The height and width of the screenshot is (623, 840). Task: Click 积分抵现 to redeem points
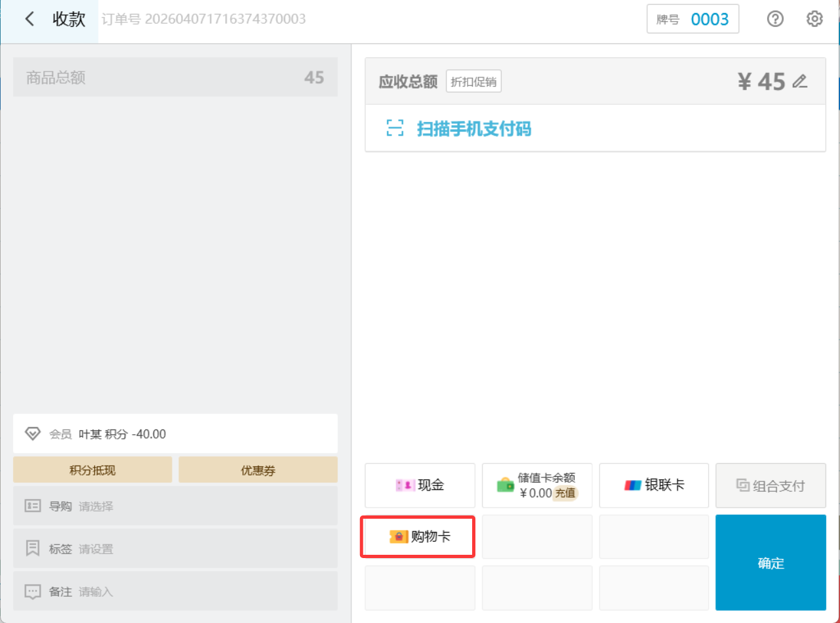coord(92,470)
